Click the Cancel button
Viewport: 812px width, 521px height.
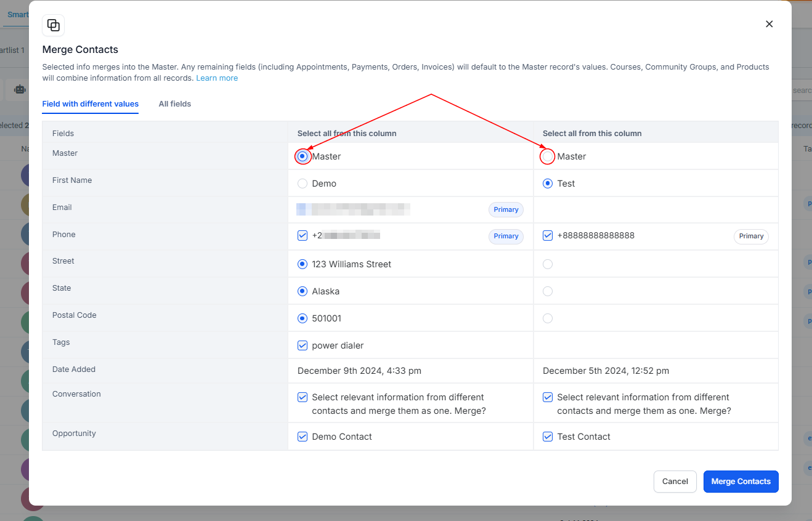(x=675, y=482)
